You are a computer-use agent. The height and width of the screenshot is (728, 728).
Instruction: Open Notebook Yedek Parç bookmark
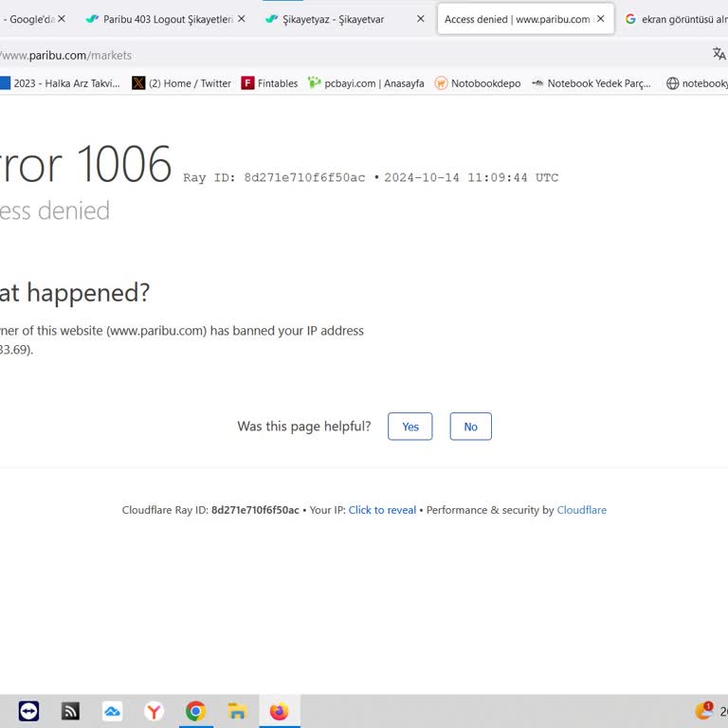[x=591, y=83]
